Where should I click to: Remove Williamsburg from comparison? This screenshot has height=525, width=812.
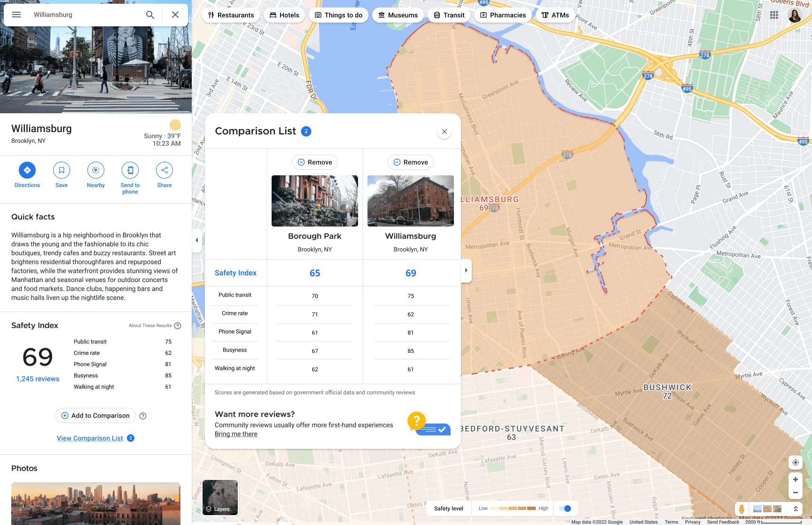(x=411, y=162)
